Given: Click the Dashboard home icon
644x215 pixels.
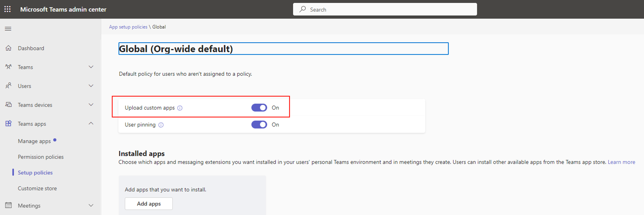Looking at the screenshot, I should pos(9,48).
